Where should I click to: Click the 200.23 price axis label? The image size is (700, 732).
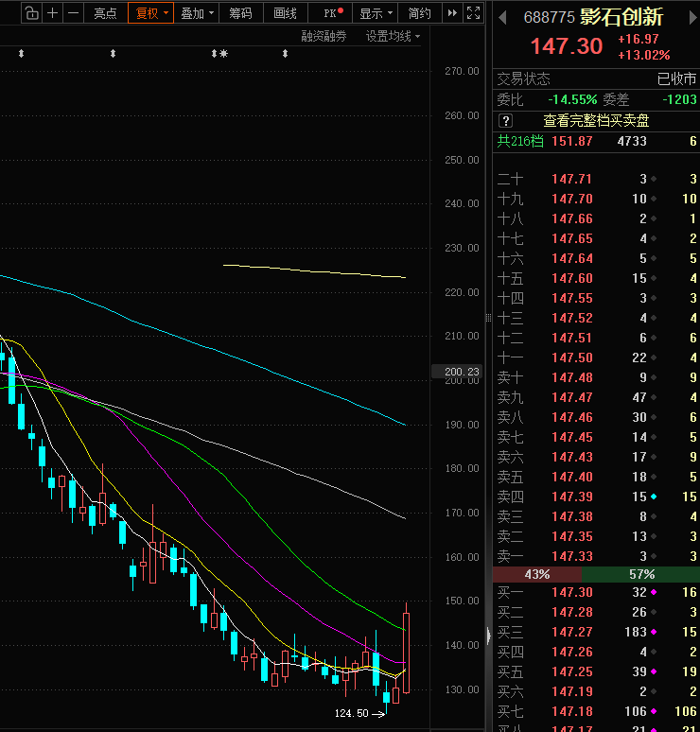pos(458,372)
